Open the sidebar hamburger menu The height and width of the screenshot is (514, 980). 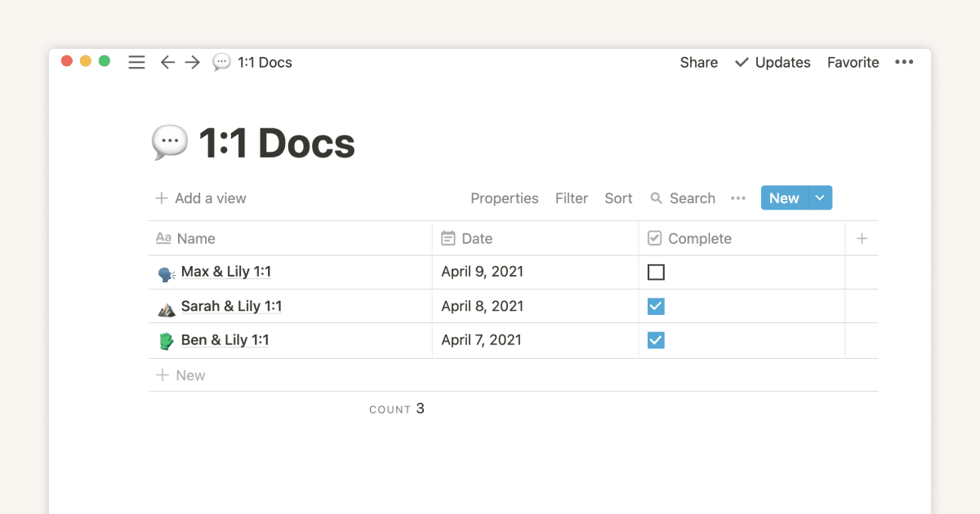coord(136,62)
